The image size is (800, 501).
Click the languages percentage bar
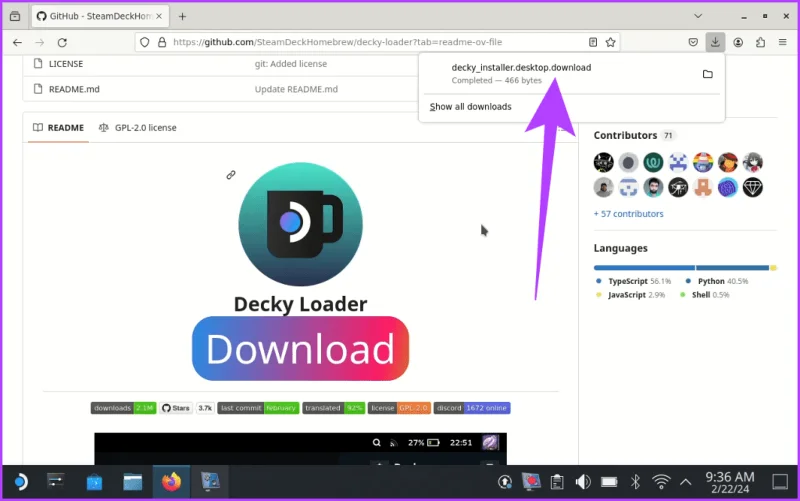point(685,268)
